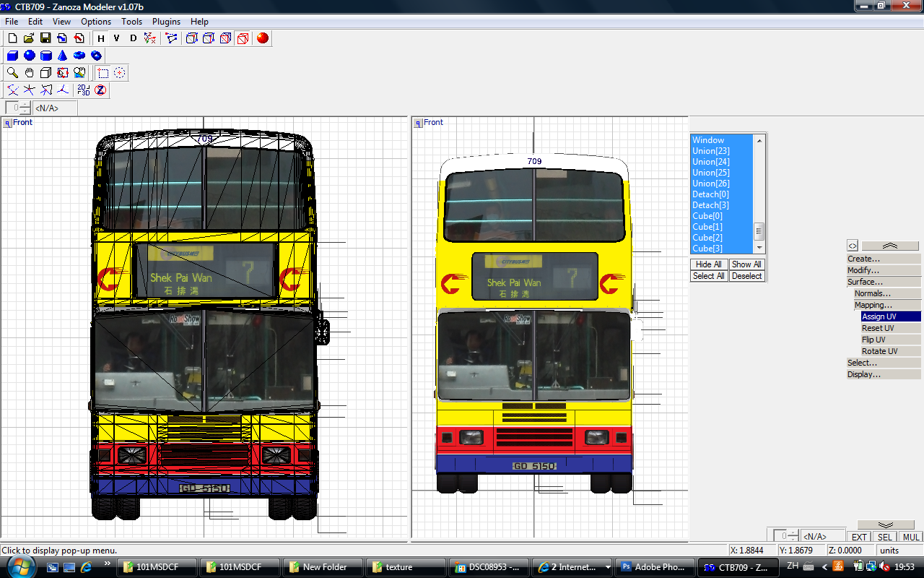Image resolution: width=924 pixels, height=578 pixels.
Task: Create a cube primitive
Action: [x=12, y=56]
